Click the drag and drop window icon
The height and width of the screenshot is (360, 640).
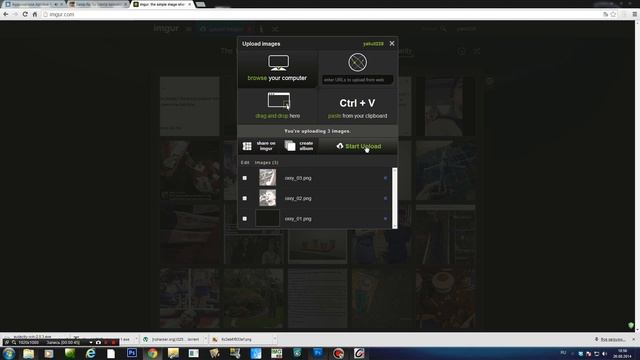(279, 101)
